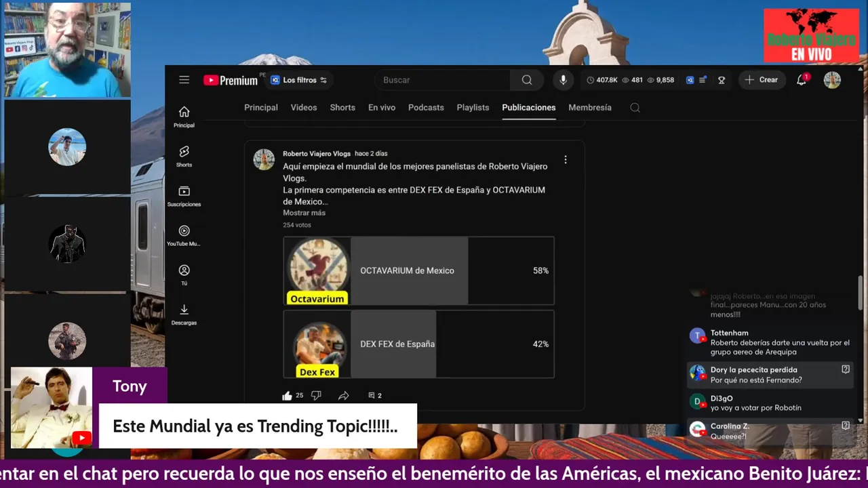Click the chat panel scrollbar thumb
This screenshot has width=868, height=488.
pos(861,291)
